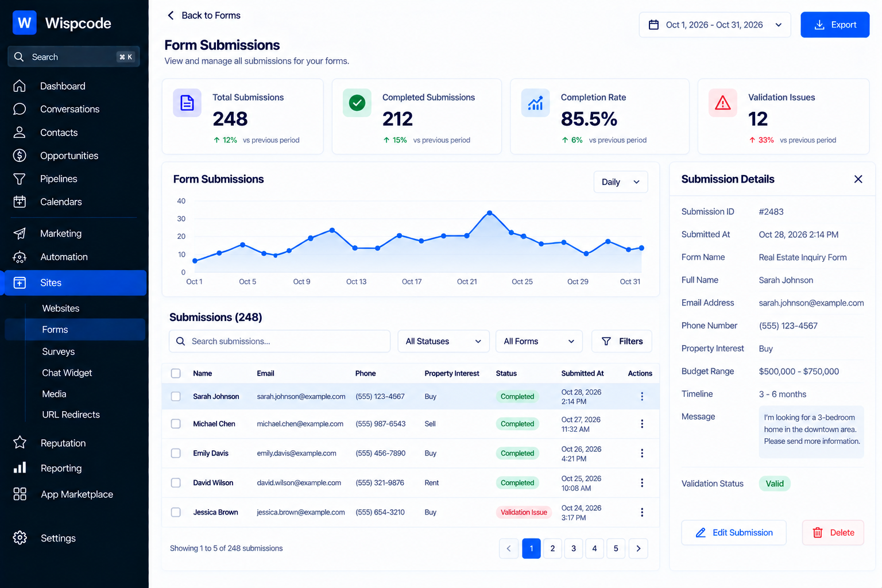Jump to page 3 of submissions
This screenshot has width=882, height=588.
pyautogui.click(x=574, y=548)
